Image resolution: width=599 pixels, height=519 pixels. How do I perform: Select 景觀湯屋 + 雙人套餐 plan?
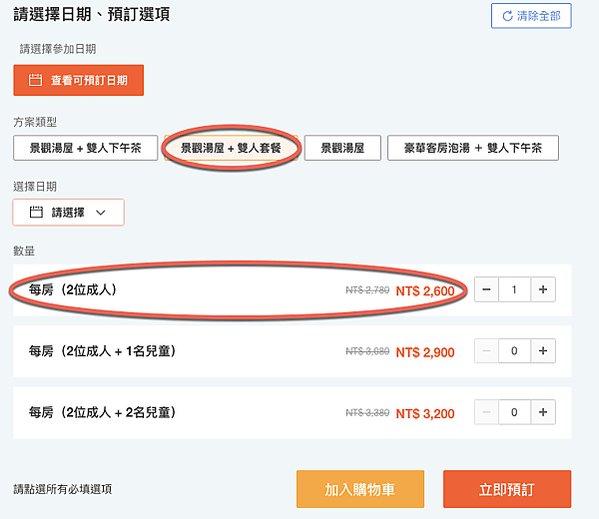click(231, 148)
